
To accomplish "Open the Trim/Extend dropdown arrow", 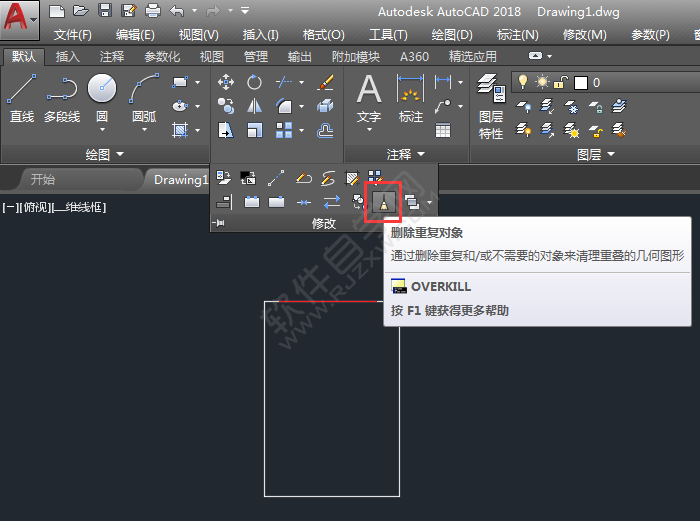I will (x=301, y=82).
